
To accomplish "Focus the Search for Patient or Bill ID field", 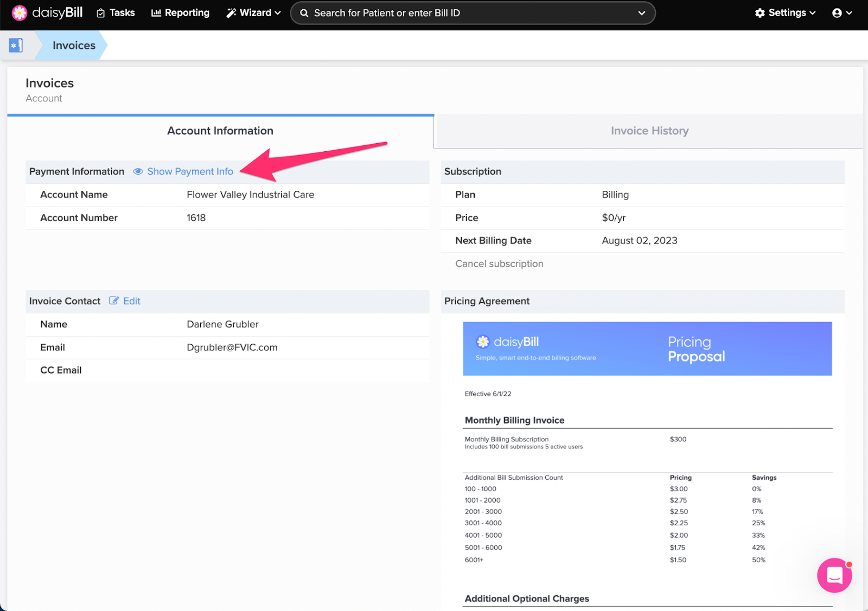I will 472,13.
